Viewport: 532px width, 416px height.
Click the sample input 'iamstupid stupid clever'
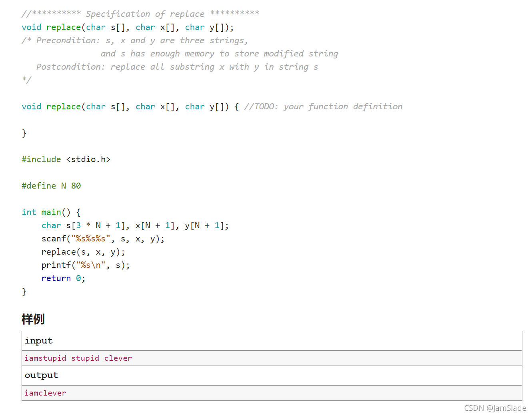pyautogui.click(x=78, y=358)
